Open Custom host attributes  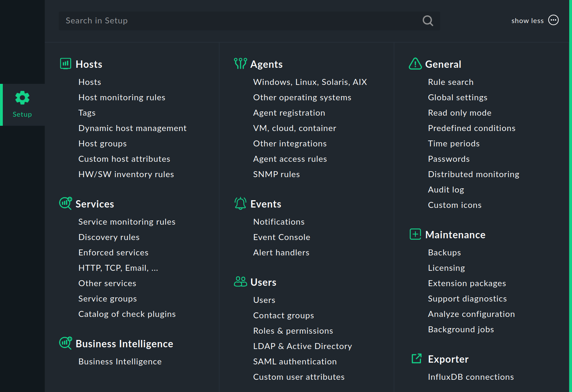click(x=124, y=159)
